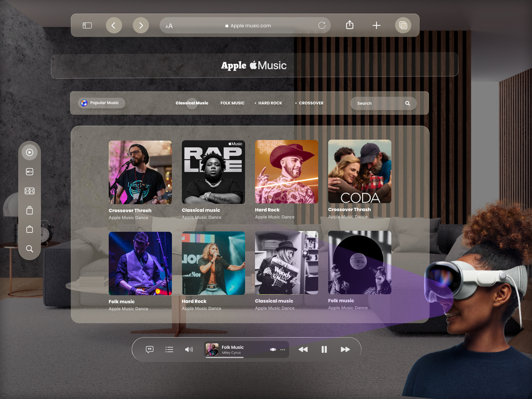Open the vinyl record Folk music cover
The height and width of the screenshot is (399, 532).
click(x=360, y=262)
